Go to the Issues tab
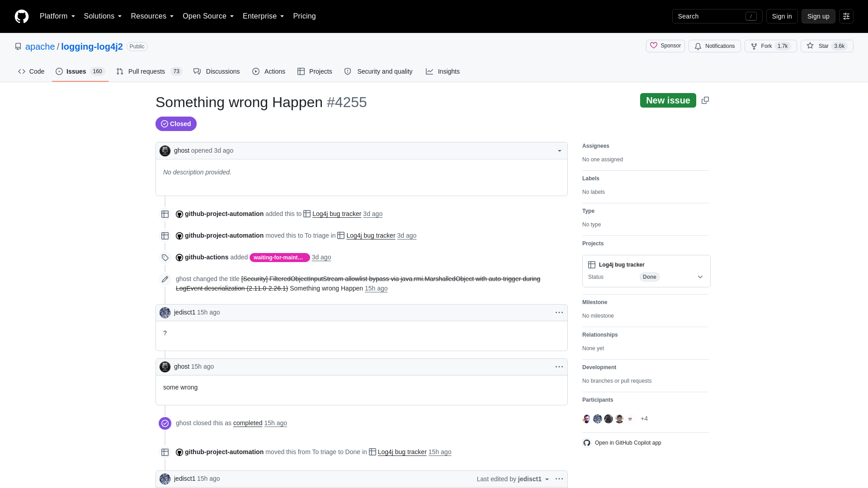868x488 pixels. pos(80,71)
